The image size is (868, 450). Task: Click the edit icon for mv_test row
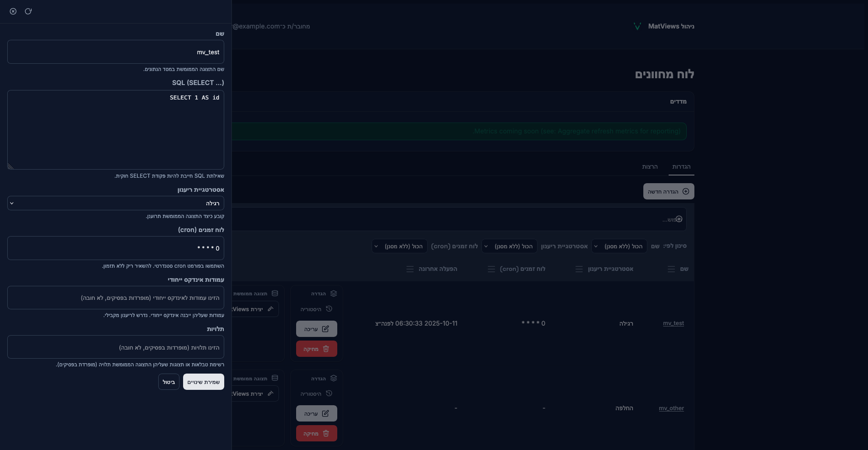(325, 329)
